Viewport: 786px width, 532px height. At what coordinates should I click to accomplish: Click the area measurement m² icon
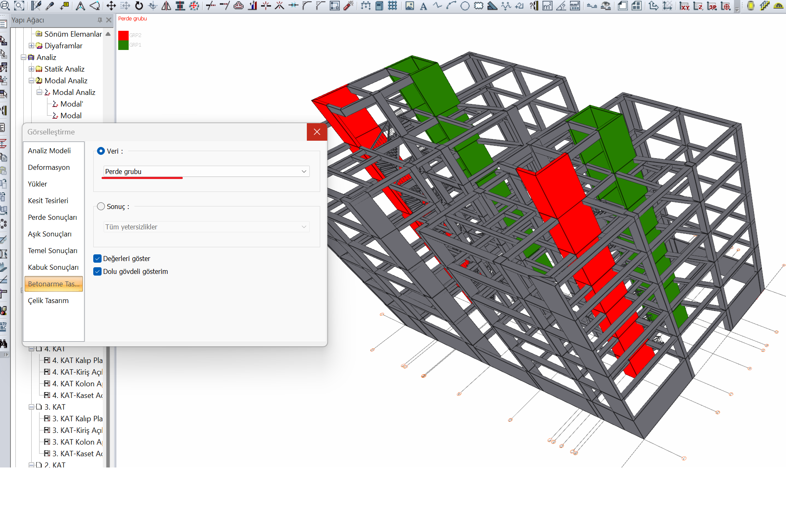coord(547,6)
